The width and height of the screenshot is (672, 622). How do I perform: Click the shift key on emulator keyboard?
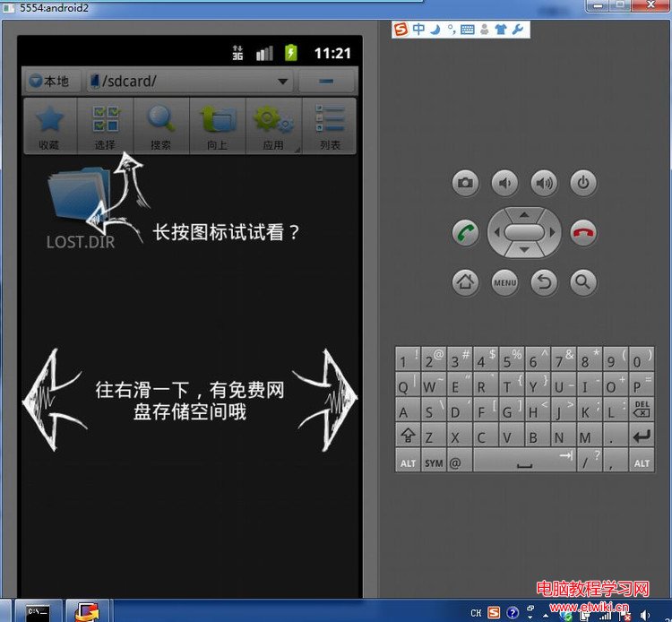tap(408, 435)
